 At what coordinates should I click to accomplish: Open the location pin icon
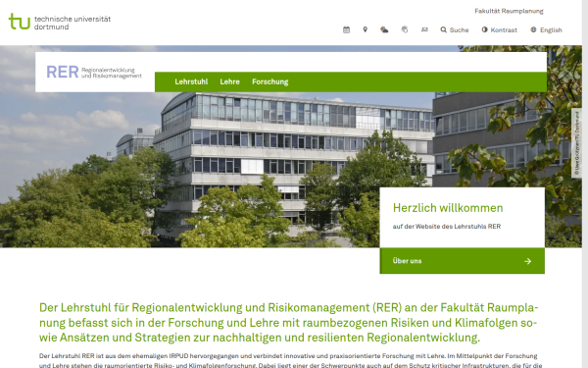[365, 29]
